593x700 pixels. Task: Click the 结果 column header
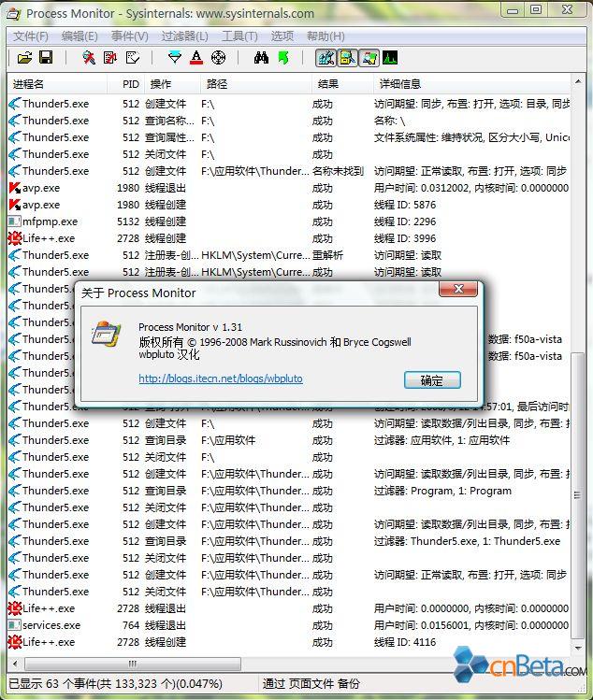pos(342,84)
